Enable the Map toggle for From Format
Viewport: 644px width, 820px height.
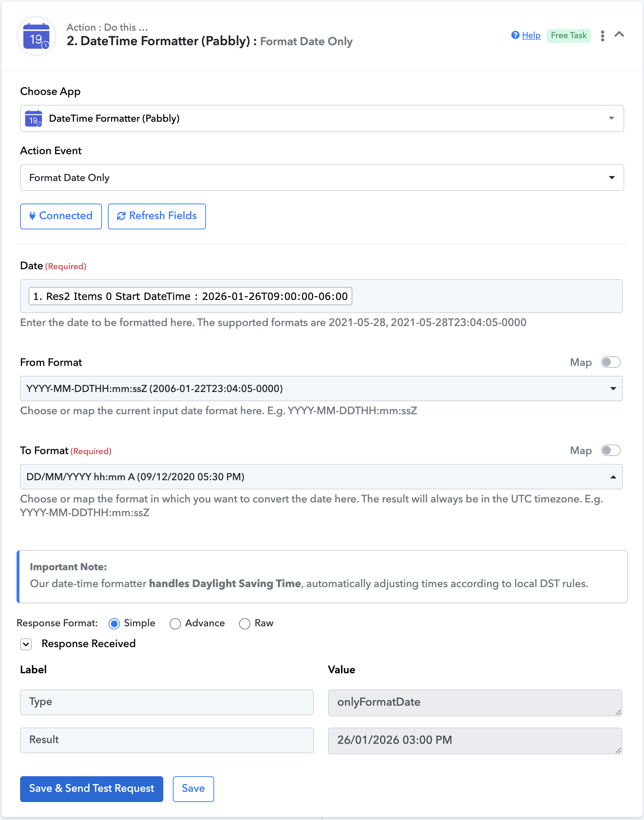coord(610,362)
